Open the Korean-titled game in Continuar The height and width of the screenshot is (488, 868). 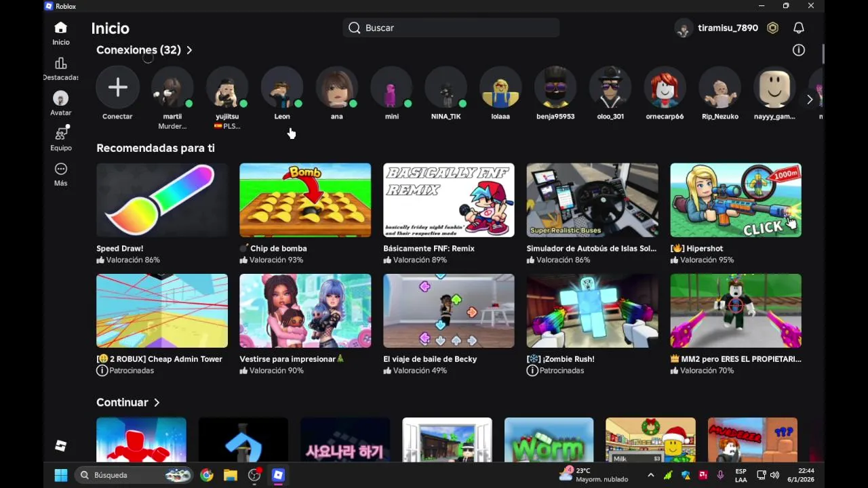coord(345,440)
